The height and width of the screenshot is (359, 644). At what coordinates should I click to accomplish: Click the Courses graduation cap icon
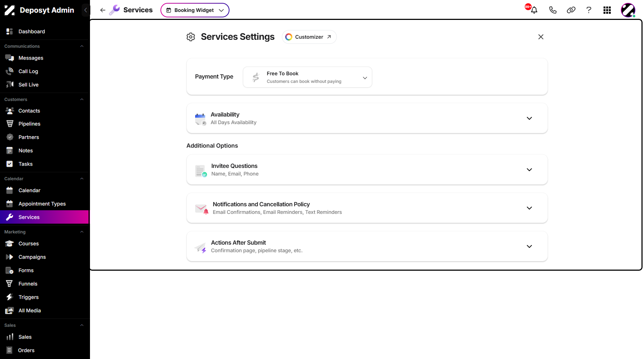10,244
